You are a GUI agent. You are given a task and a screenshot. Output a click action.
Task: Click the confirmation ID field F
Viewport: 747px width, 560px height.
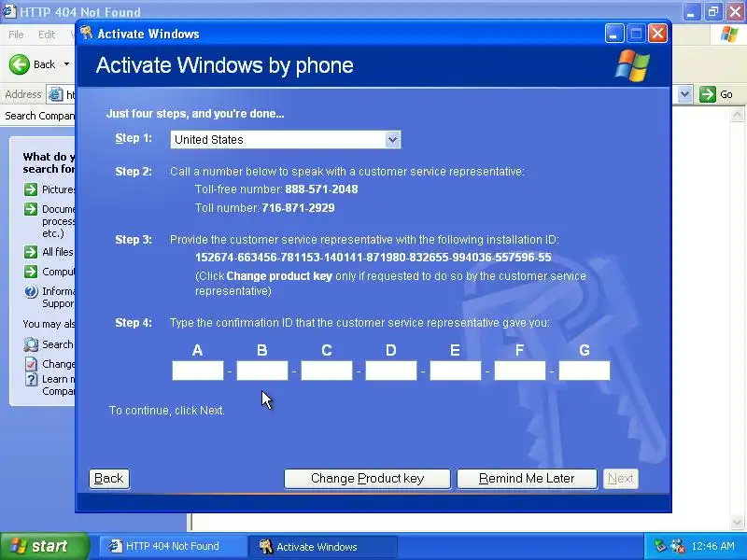coord(520,371)
